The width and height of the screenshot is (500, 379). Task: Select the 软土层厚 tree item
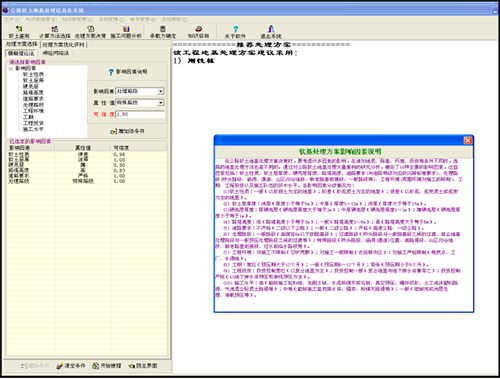(33, 80)
